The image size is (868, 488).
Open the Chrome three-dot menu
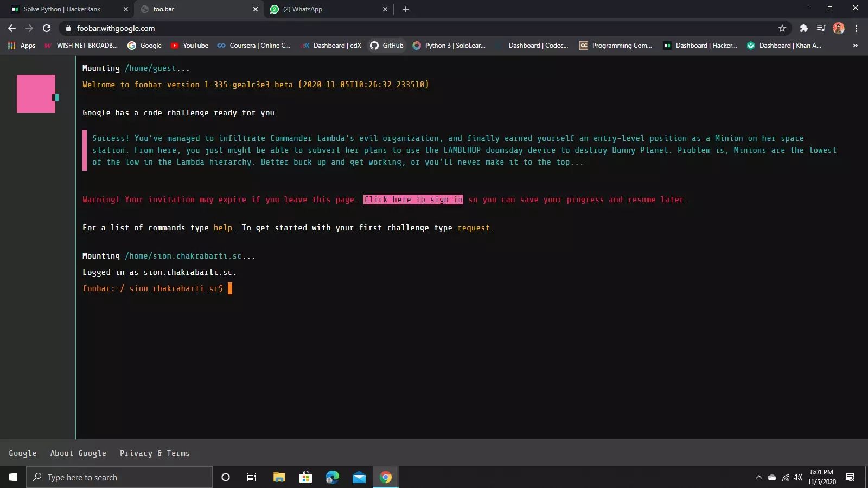point(856,28)
